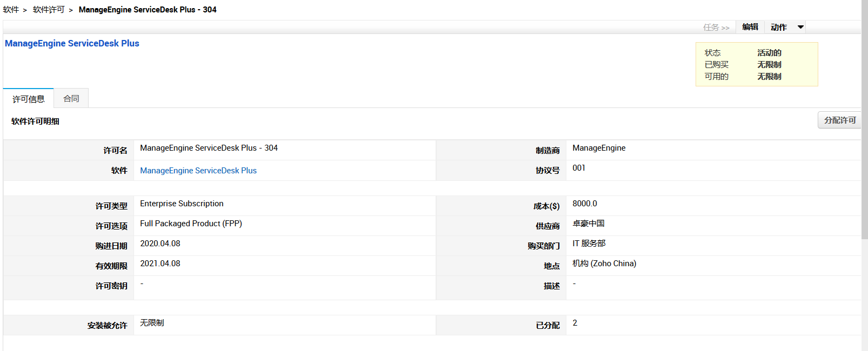Open the 任务 >> menu
This screenshot has height=351, width=868.
coord(716,28)
